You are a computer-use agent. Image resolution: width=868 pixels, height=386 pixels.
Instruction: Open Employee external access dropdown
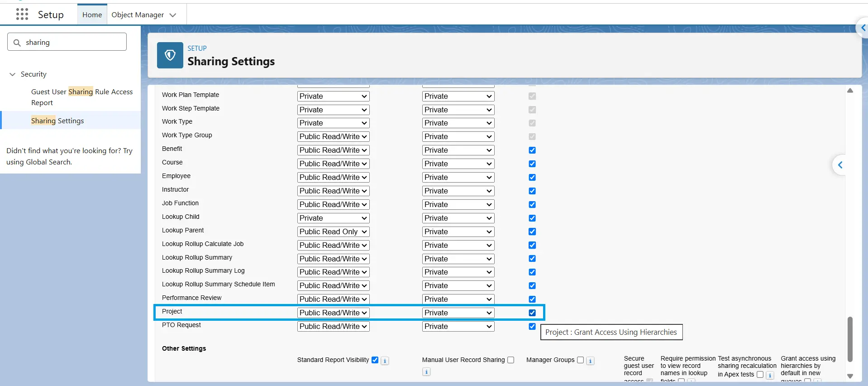[458, 177]
